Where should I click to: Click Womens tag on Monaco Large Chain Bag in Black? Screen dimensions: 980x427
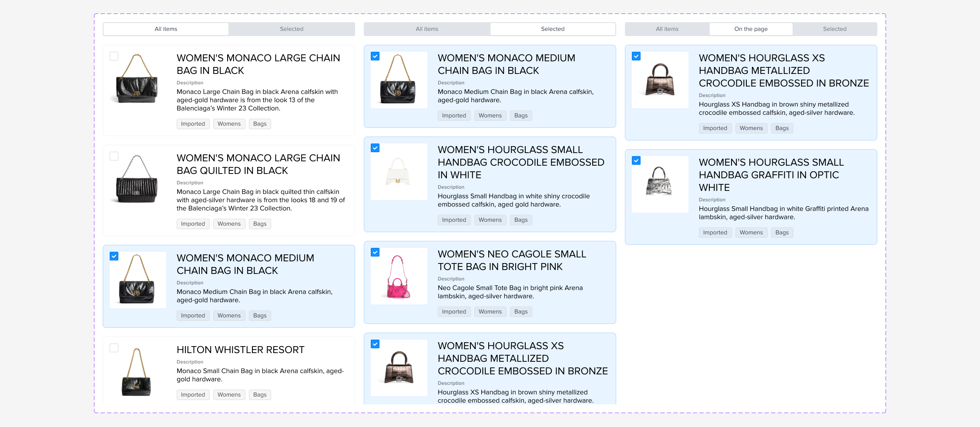point(229,124)
